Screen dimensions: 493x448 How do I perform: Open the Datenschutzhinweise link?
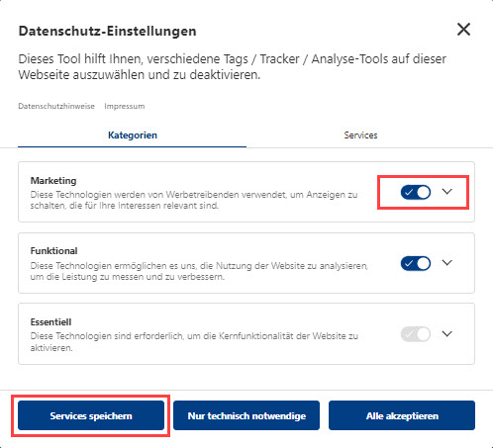click(56, 106)
